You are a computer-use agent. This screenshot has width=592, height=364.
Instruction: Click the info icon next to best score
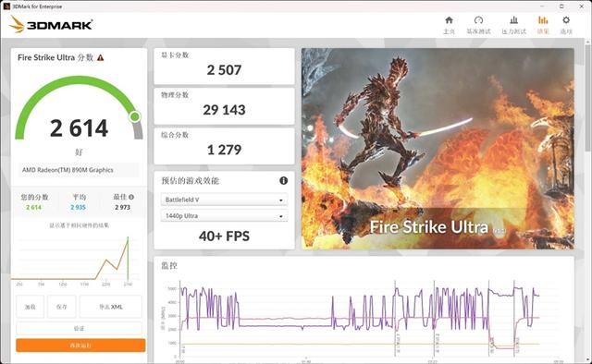tap(131, 197)
